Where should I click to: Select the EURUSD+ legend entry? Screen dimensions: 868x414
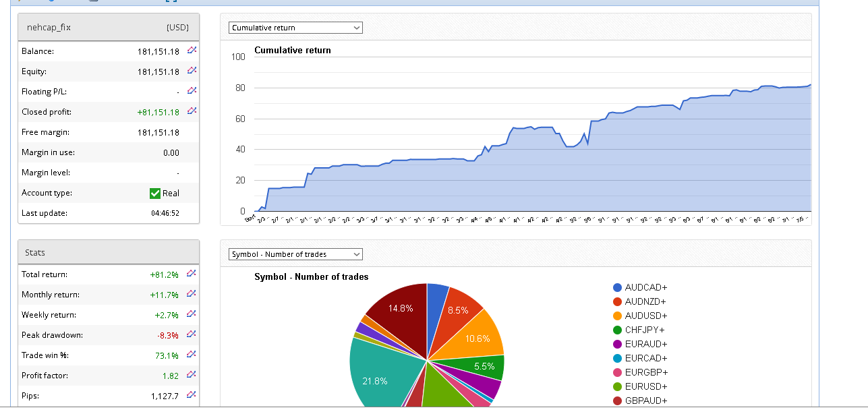pyautogui.click(x=645, y=387)
